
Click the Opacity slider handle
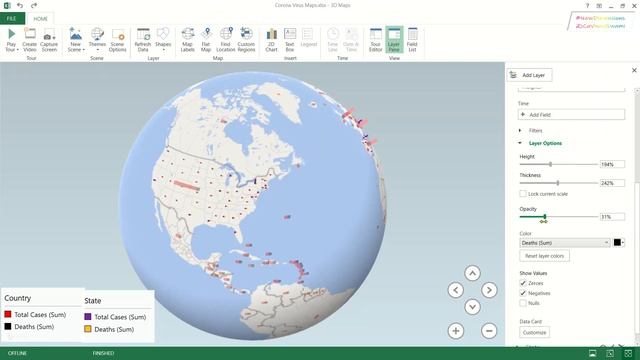click(x=544, y=217)
